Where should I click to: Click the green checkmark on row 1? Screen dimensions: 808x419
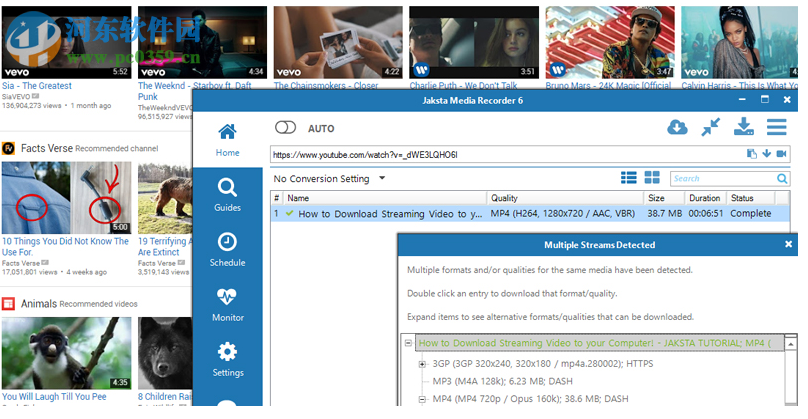[x=290, y=213]
